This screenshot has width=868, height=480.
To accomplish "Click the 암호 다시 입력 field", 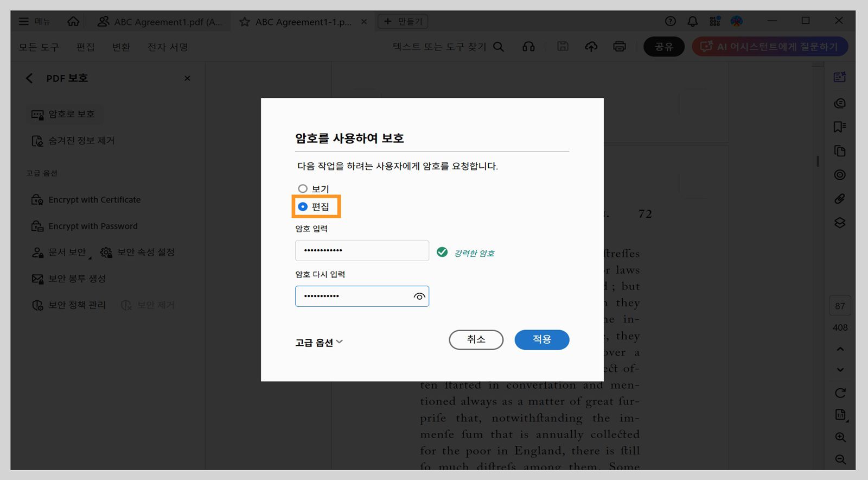I will click(362, 296).
